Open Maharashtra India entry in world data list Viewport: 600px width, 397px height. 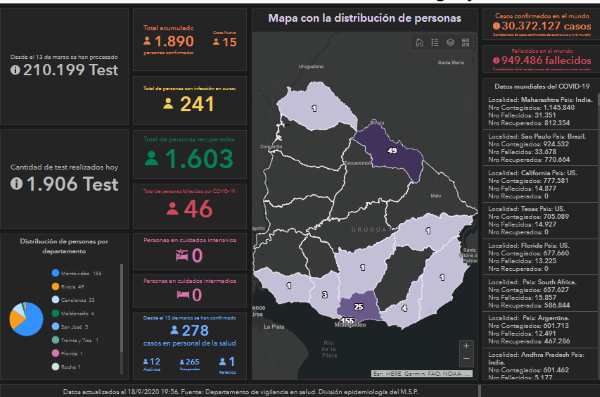point(540,111)
